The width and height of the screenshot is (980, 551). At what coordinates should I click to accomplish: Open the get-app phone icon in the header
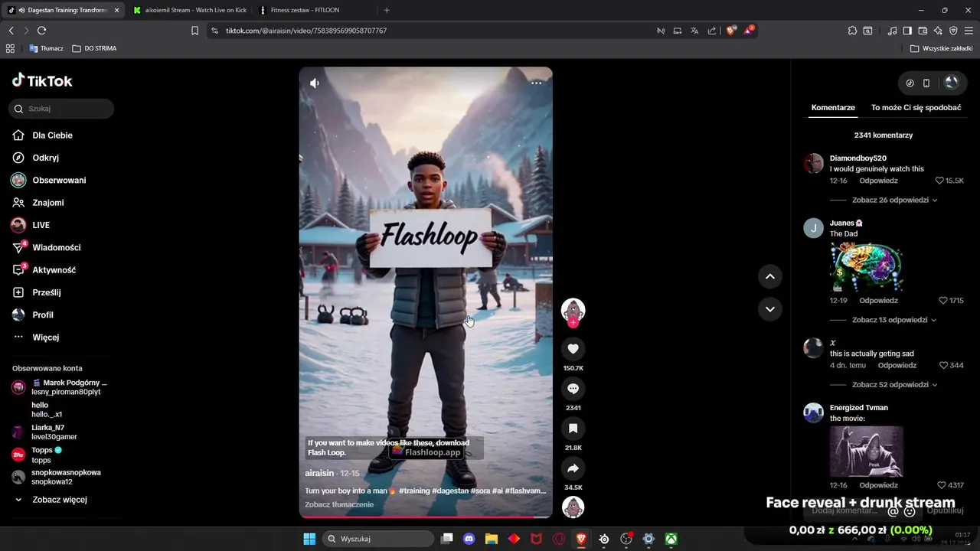tap(926, 83)
